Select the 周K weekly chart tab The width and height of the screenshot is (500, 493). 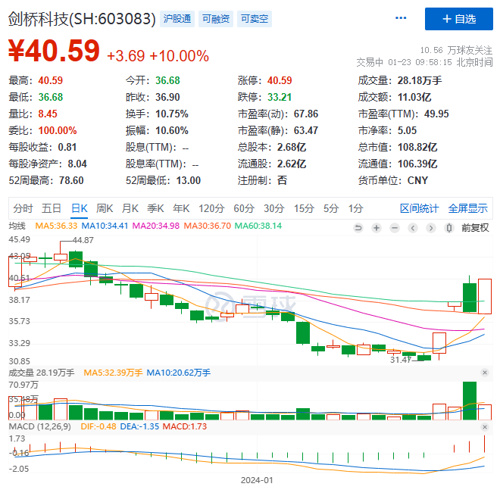click(105, 209)
